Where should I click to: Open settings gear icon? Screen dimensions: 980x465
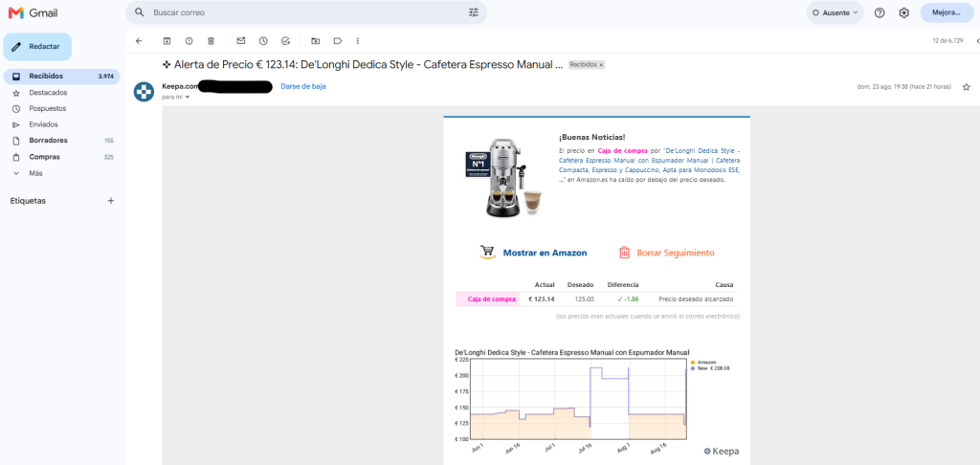pos(903,12)
